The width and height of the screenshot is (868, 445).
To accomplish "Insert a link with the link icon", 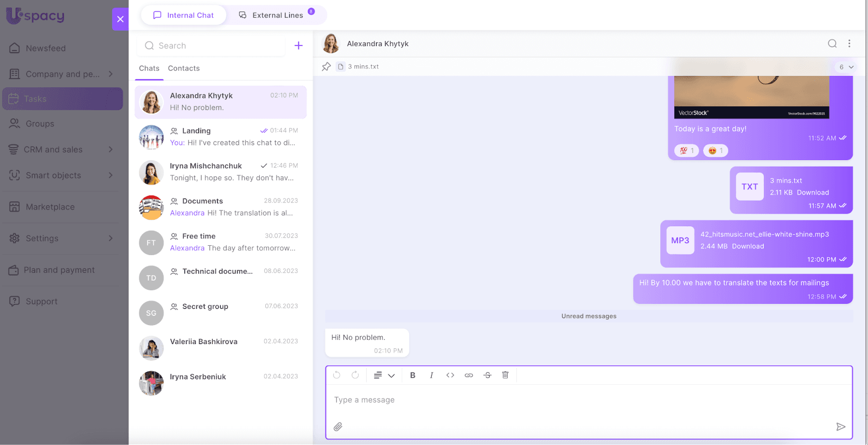I will (469, 375).
